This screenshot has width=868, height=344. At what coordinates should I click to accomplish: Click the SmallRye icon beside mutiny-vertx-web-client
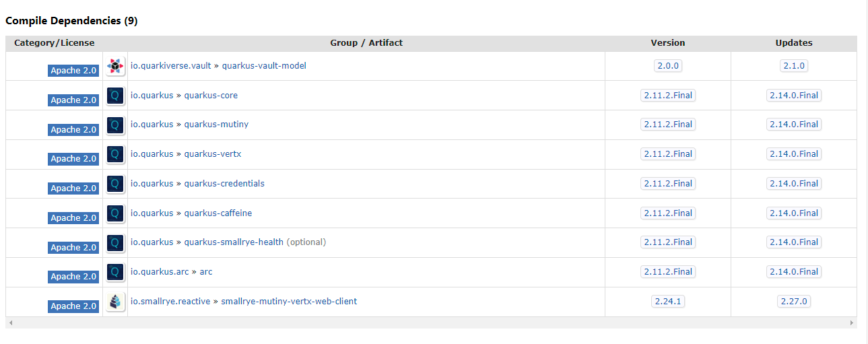116,302
